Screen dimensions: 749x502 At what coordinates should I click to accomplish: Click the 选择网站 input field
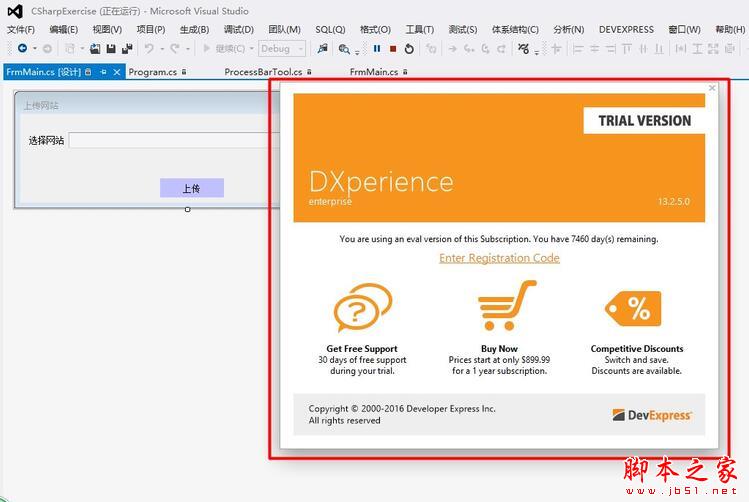[x=173, y=140]
